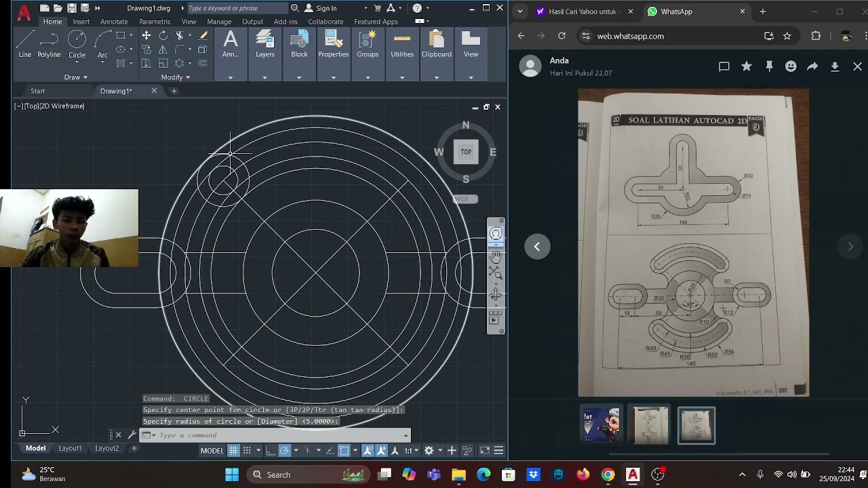Click the emoji react icon in WhatsApp viewer
Viewport: 868px width, 488px height.
coord(791,66)
